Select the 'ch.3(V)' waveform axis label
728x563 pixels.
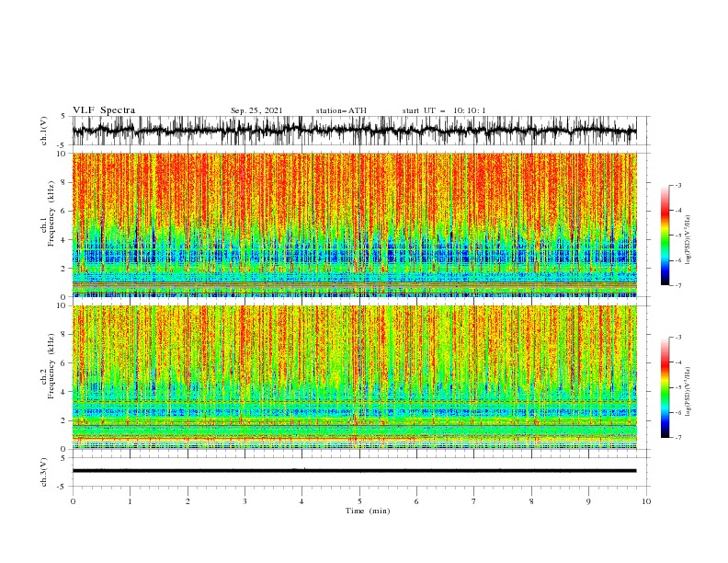tap(44, 472)
